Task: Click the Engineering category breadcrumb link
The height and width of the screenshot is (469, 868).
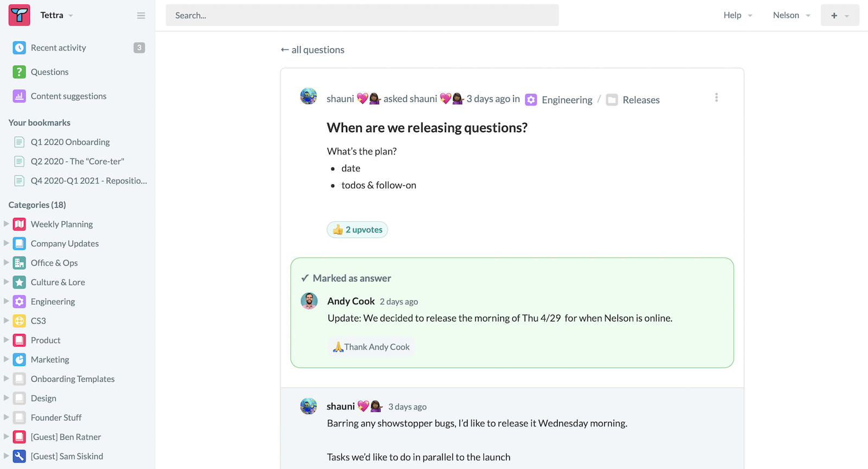Action: tap(567, 100)
